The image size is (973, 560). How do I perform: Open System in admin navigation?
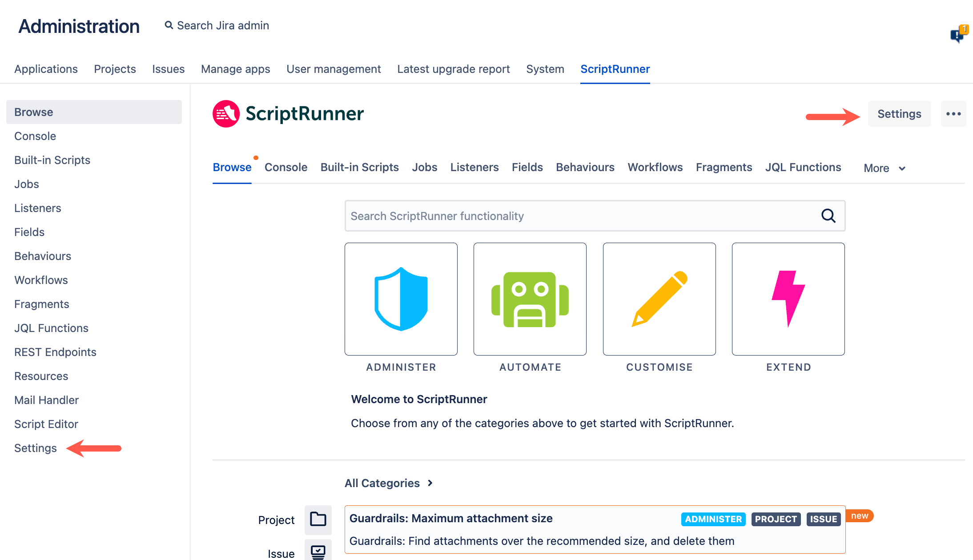coord(545,69)
